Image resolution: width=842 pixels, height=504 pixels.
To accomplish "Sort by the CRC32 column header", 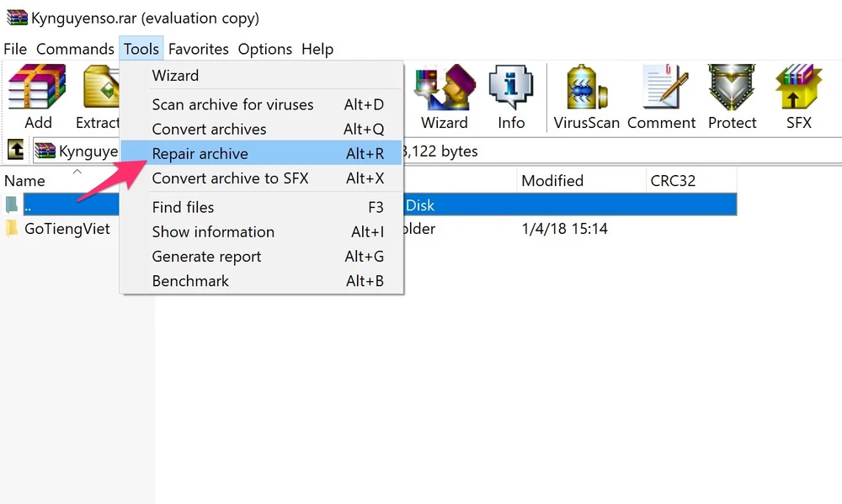I will pyautogui.click(x=673, y=181).
